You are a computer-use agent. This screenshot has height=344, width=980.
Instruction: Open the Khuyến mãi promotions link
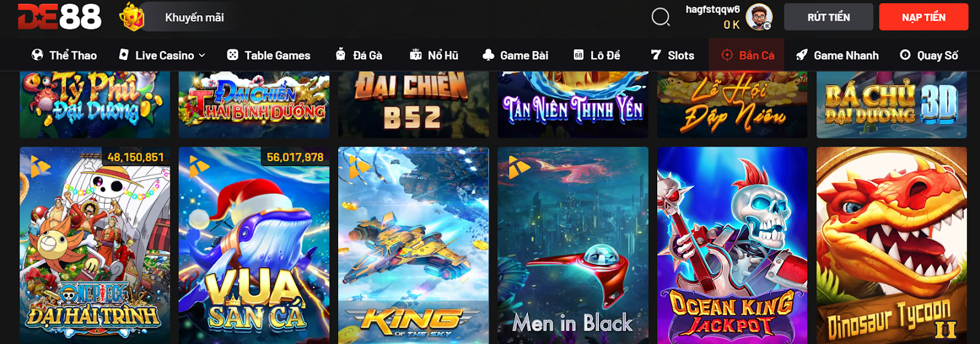point(194,17)
